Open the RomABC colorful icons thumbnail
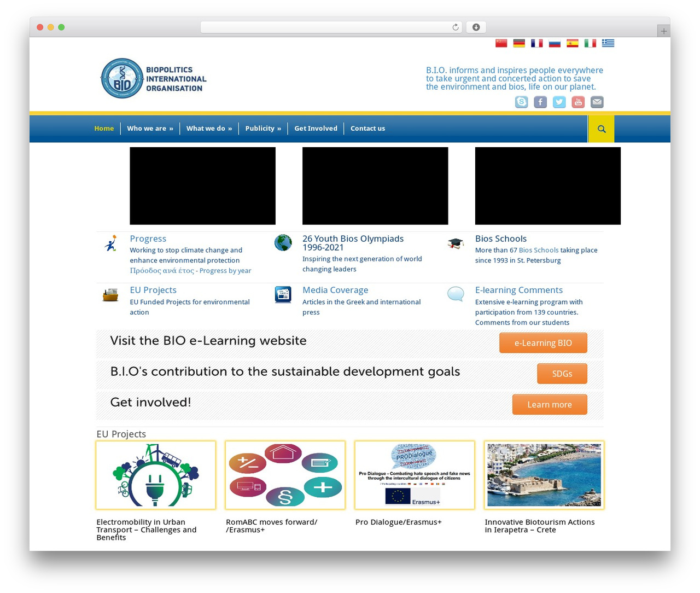The image size is (700, 593). 285,475
